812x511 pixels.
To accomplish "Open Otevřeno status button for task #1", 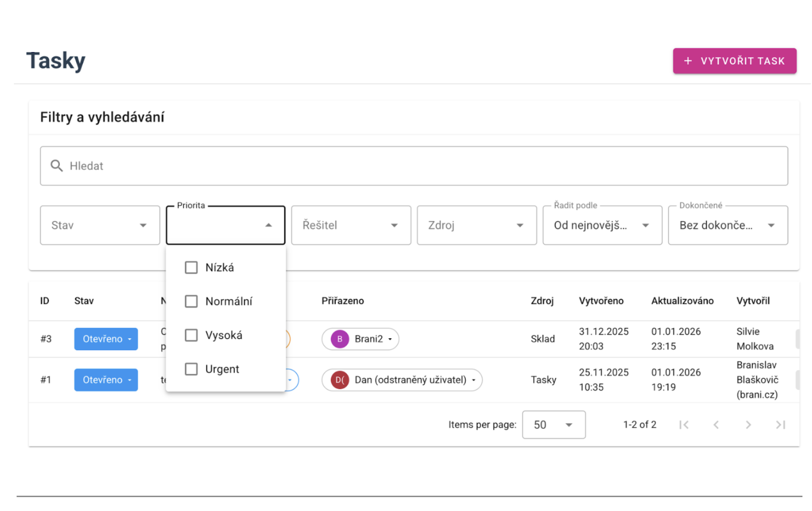I will coord(106,380).
